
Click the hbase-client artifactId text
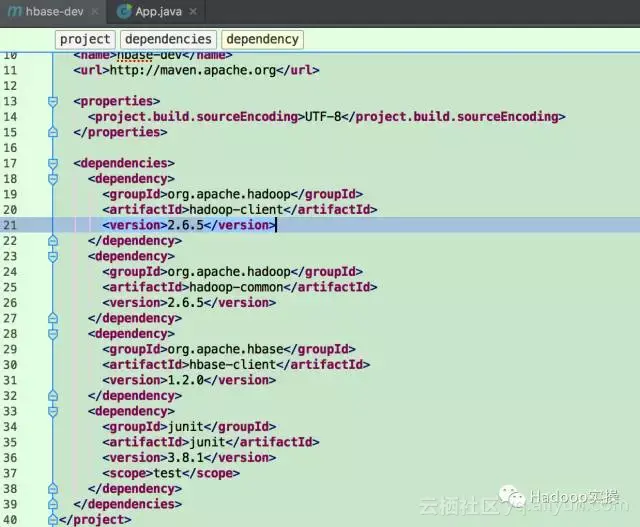[233, 365]
